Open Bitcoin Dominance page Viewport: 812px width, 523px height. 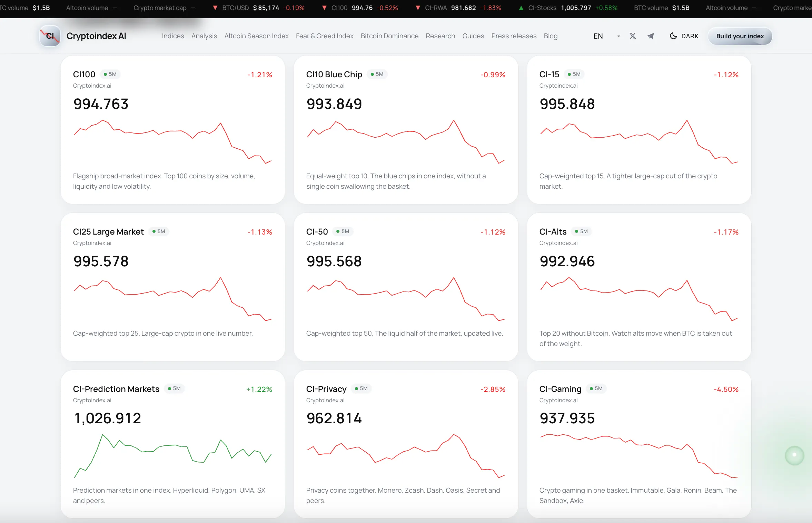pos(389,36)
